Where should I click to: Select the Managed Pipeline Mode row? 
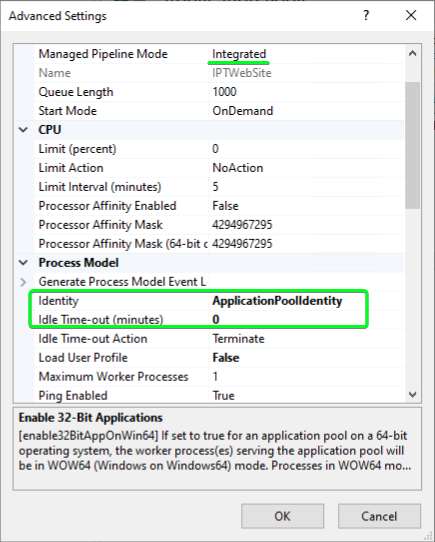pyautogui.click(x=219, y=54)
